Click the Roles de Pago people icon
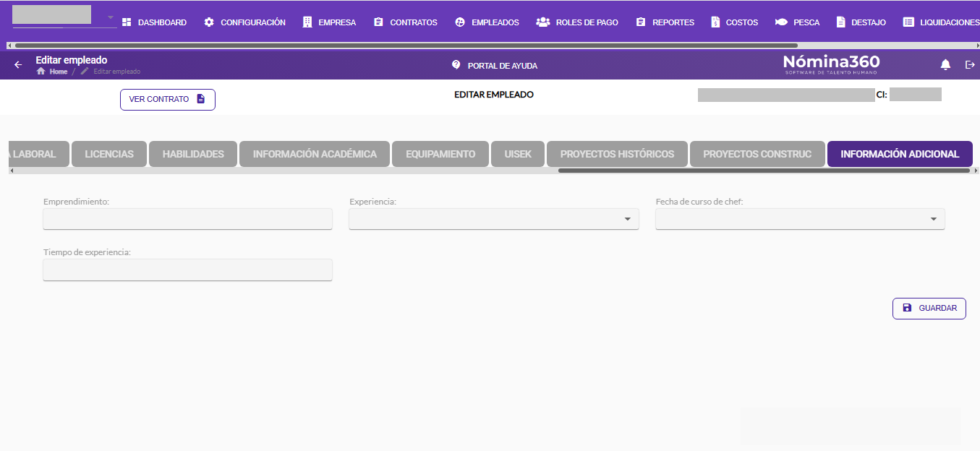 543,22
